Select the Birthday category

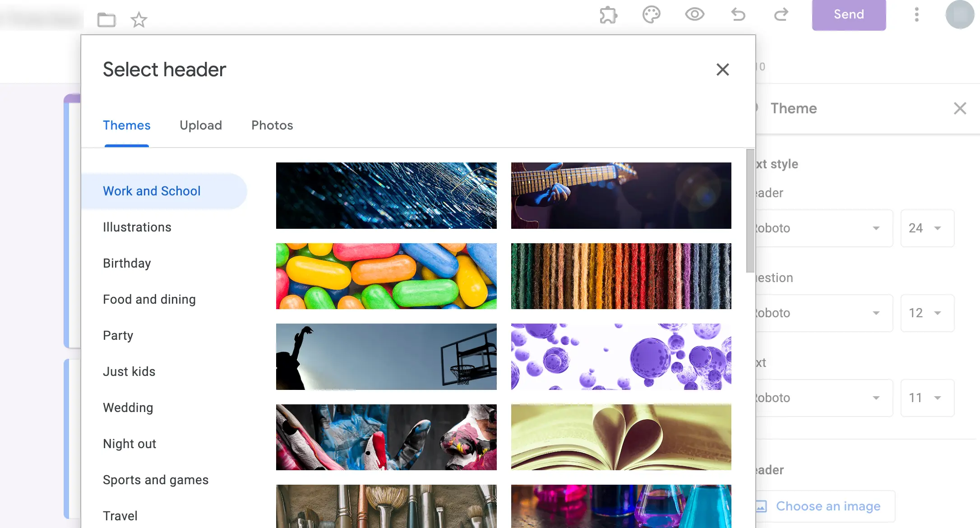click(127, 264)
